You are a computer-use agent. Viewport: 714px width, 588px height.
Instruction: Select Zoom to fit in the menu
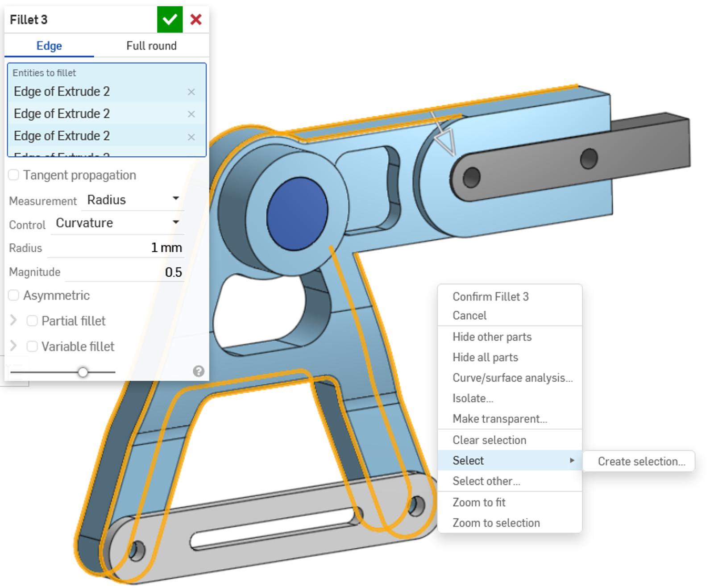coord(479,502)
